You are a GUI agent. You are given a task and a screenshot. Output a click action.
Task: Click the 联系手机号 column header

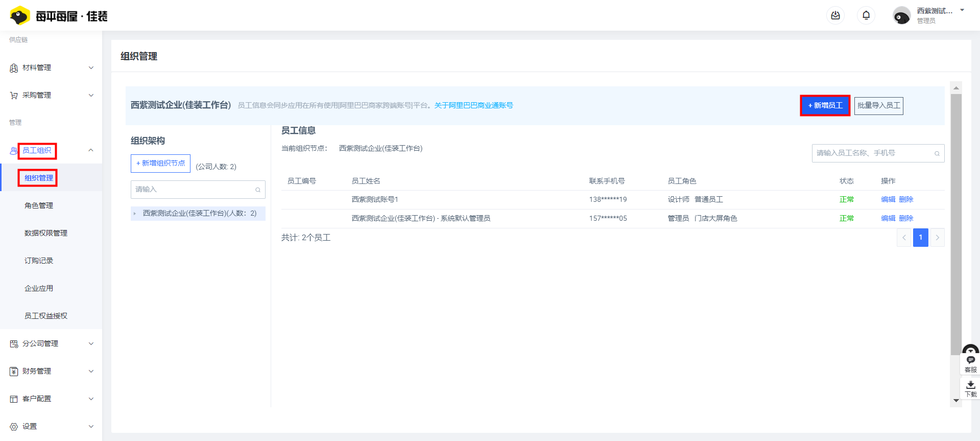[x=607, y=181]
